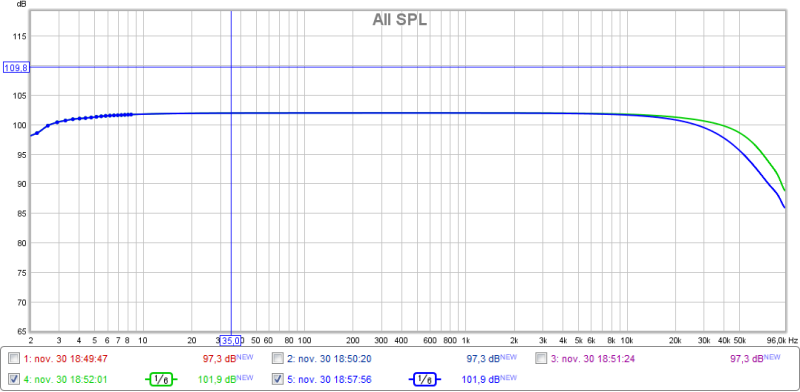The image size is (800, 392).
Task: Select the 35,00 Hz cursor frequency box
Action: tap(232, 340)
